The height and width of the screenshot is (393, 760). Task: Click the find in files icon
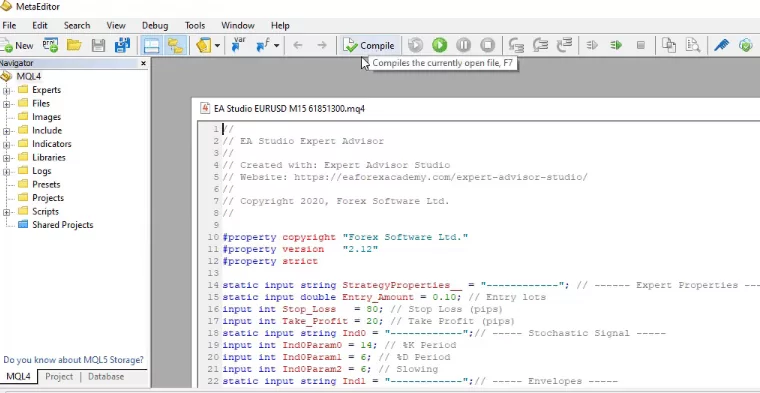693,46
